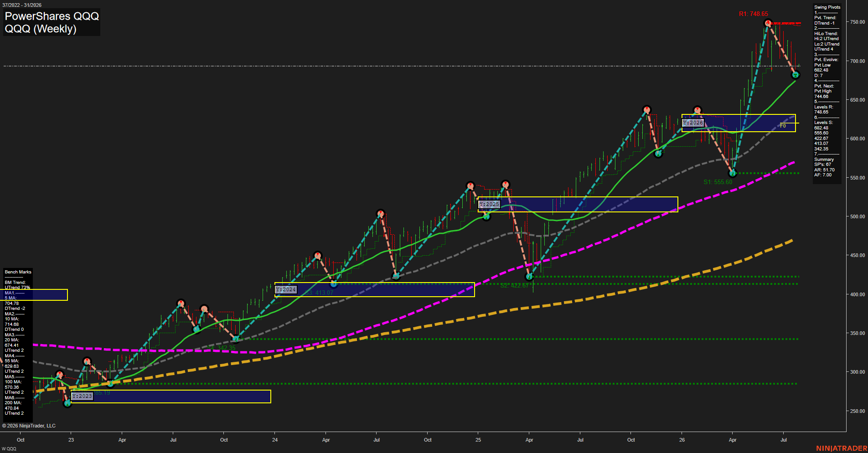Click the S3: 413.07 support label
Viewport: 868px width, 453px height.
[x=319, y=293]
